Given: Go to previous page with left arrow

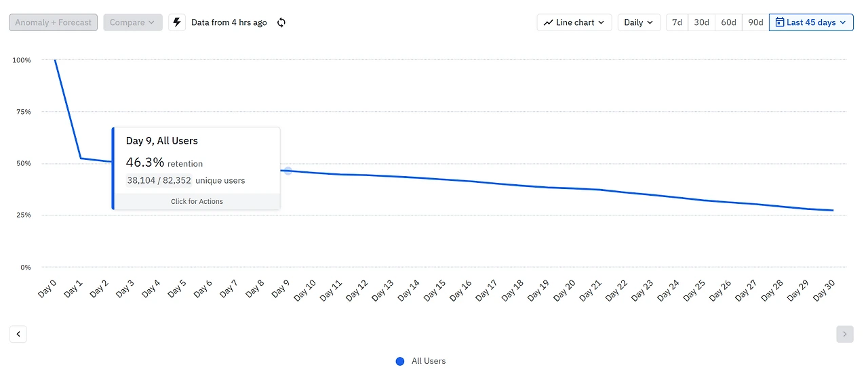Looking at the screenshot, I should (x=18, y=334).
